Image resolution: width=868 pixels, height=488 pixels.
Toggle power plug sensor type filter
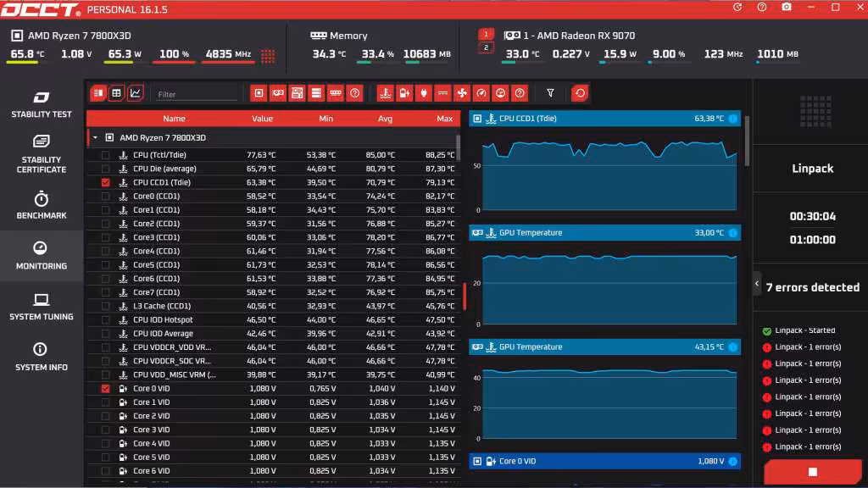tap(424, 93)
